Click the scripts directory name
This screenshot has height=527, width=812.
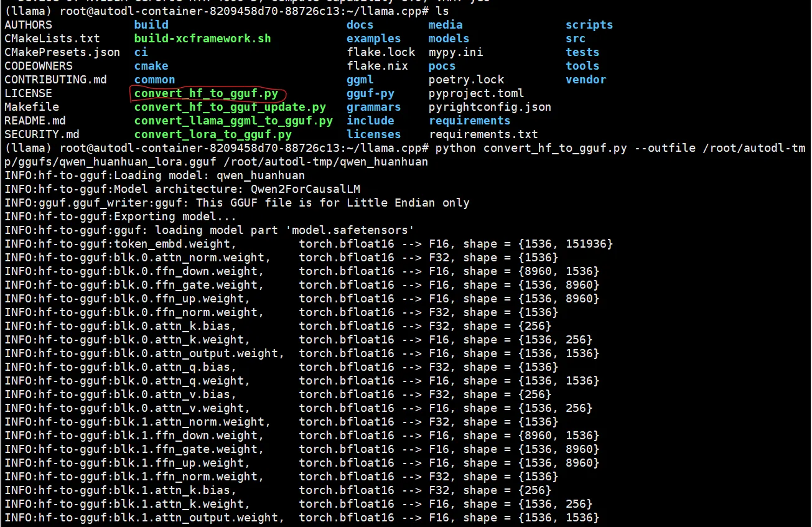[589, 25]
